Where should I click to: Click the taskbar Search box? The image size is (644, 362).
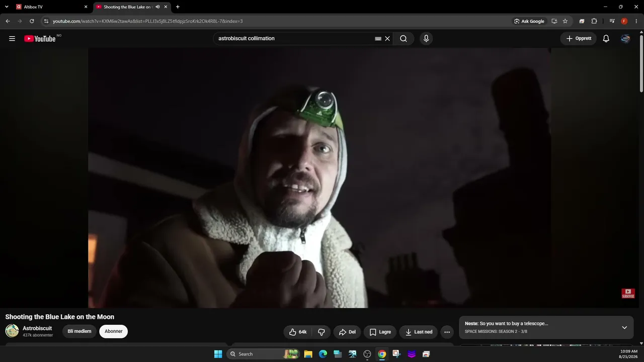tap(264, 354)
